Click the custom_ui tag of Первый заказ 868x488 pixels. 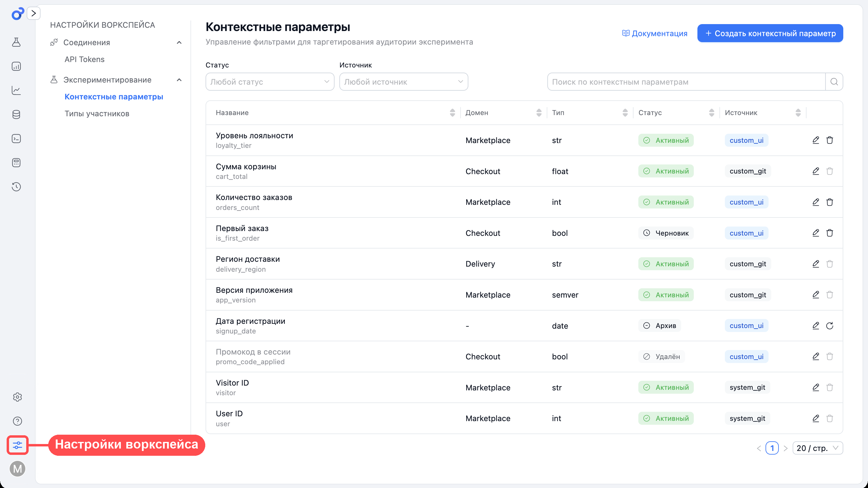click(x=746, y=233)
